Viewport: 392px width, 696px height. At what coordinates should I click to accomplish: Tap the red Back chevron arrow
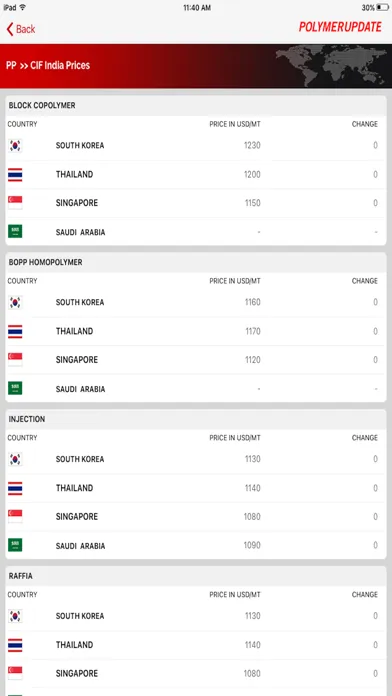[x=10, y=29]
